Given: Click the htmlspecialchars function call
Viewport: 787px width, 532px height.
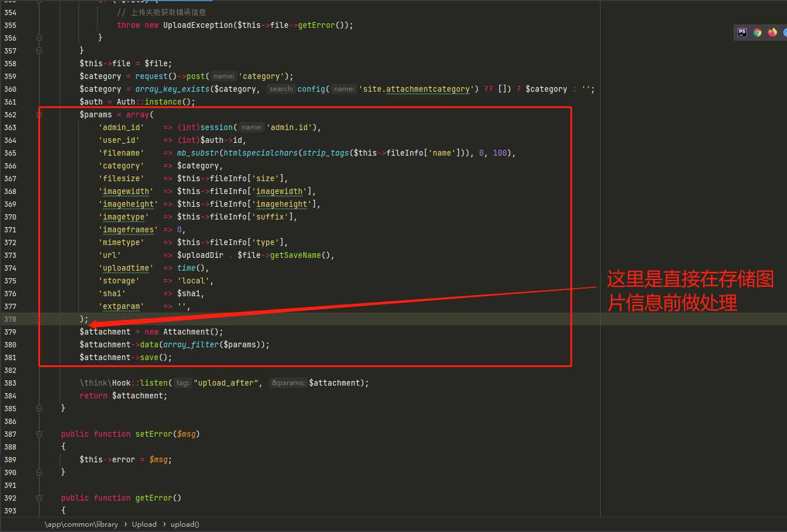Looking at the screenshot, I should point(261,153).
